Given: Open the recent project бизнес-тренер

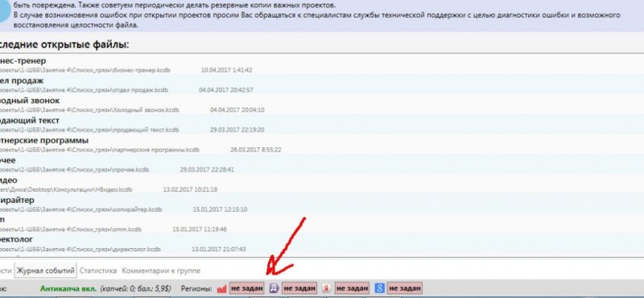Looking at the screenshot, I should (23, 61).
